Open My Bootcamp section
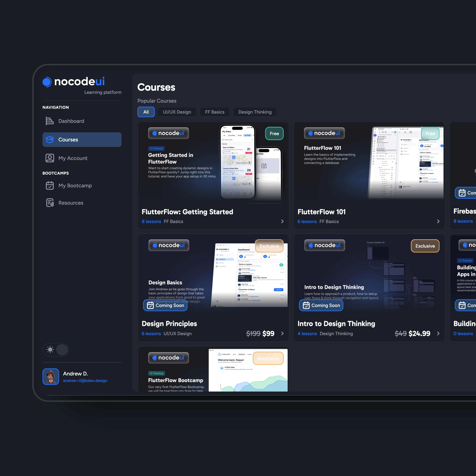This screenshot has width=476, height=476. click(x=82, y=186)
